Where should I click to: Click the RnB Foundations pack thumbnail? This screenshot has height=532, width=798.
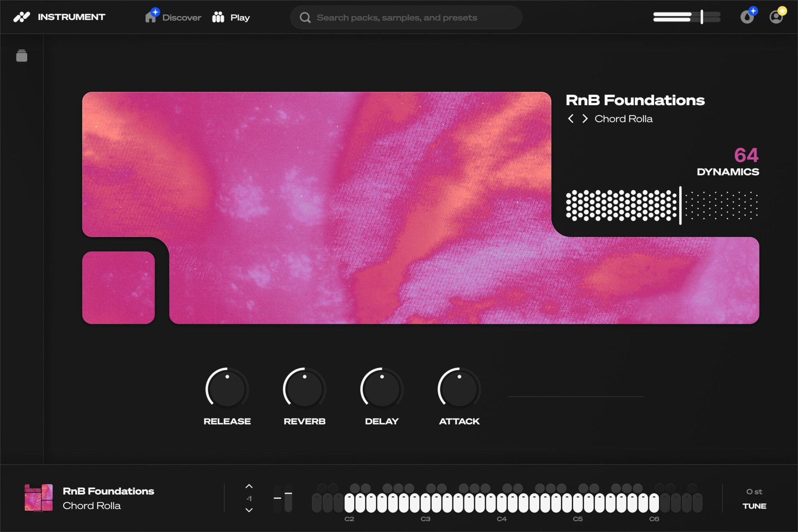click(x=39, y=498)
